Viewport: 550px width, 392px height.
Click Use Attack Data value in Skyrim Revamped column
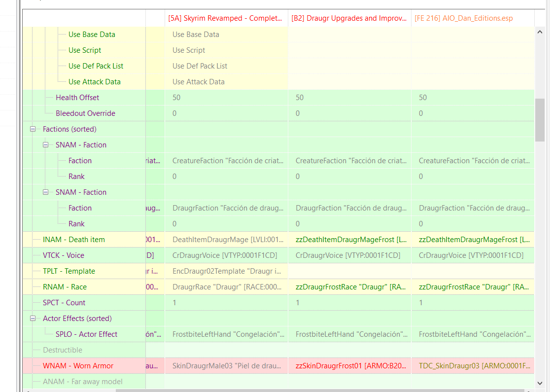tap(226, 82)
